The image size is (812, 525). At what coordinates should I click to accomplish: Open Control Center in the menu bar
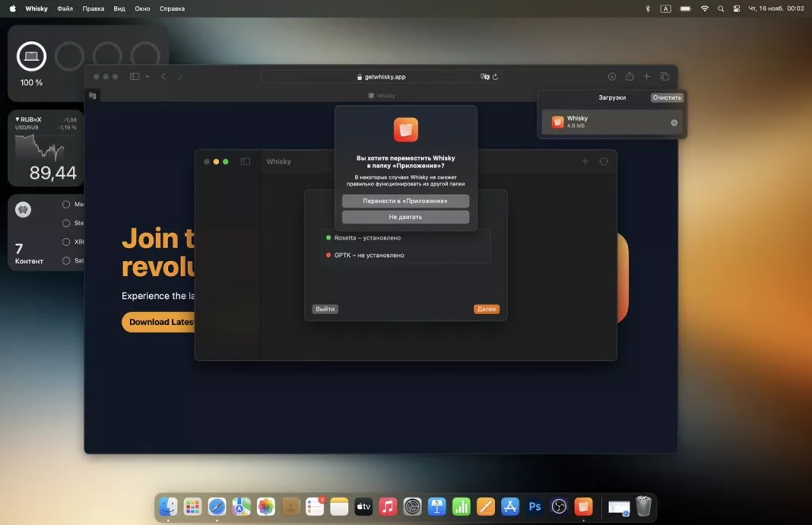737,9
